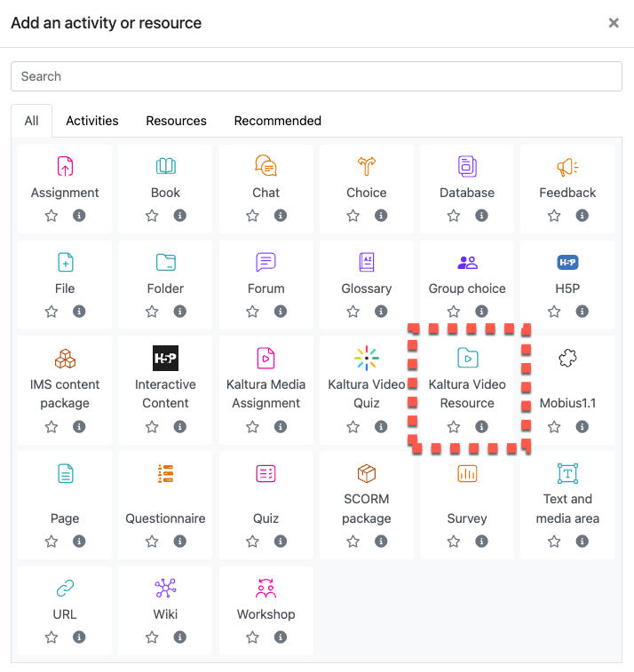Screen dimensions: 634x672
Task: Pick the Chat activity icon
Action: coord(265,166)
